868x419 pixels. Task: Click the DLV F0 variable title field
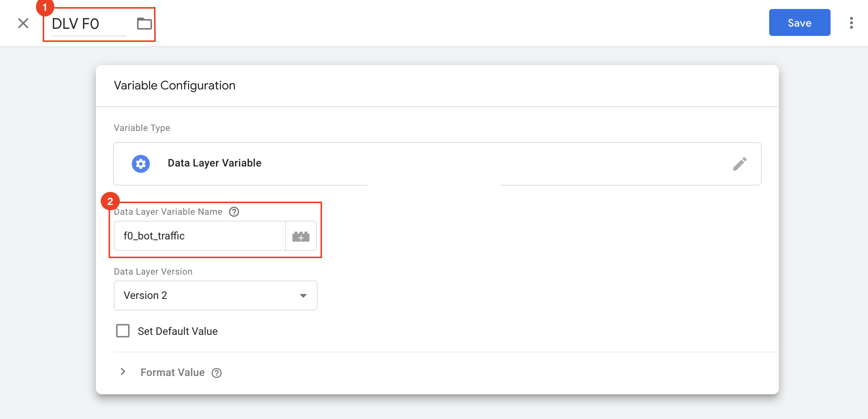(x=88, y=24)
